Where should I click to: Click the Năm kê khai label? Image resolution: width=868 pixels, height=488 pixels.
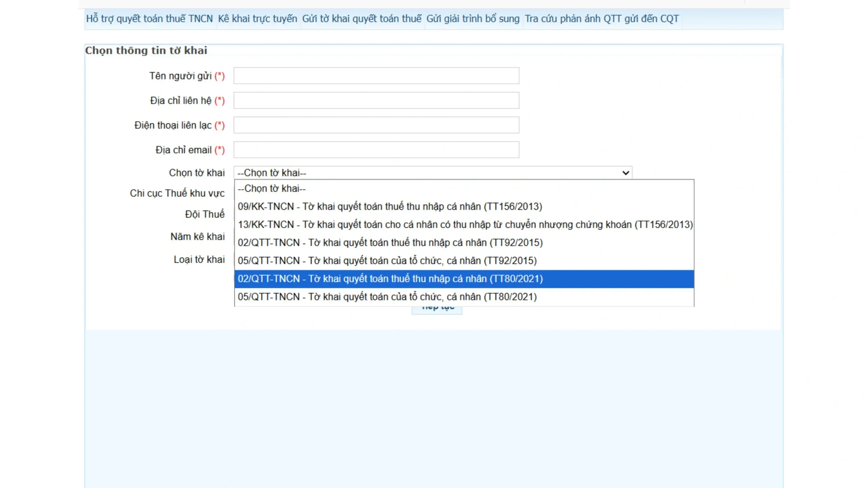197,237
